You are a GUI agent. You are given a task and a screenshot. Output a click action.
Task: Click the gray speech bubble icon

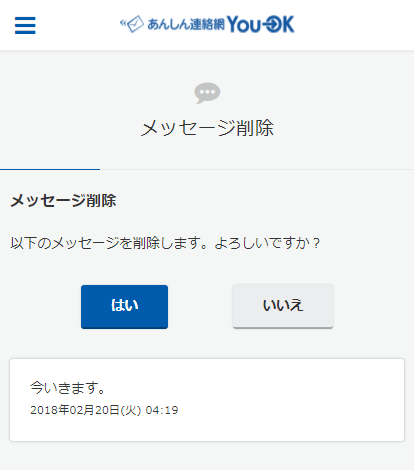pyautogui.click(x=207, y=93)
